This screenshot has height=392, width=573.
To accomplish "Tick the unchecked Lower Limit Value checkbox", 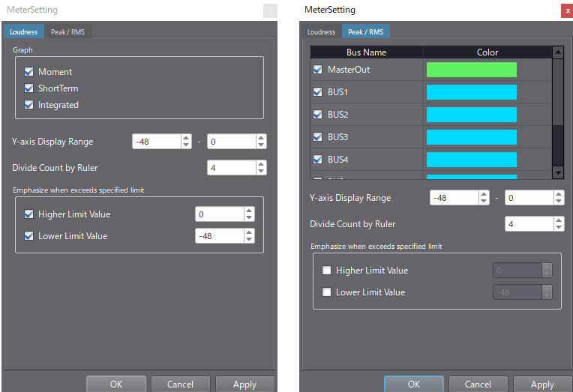I will tap(326, 292).
